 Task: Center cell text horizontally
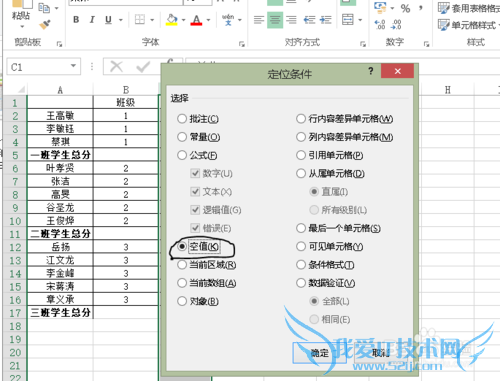point(275,20)
